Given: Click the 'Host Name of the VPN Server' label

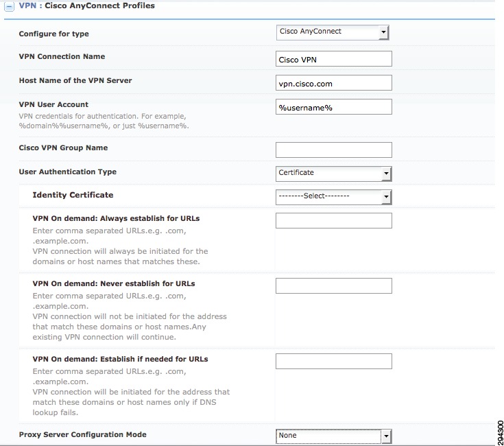Looking at the screenshot, I should 75,80.
